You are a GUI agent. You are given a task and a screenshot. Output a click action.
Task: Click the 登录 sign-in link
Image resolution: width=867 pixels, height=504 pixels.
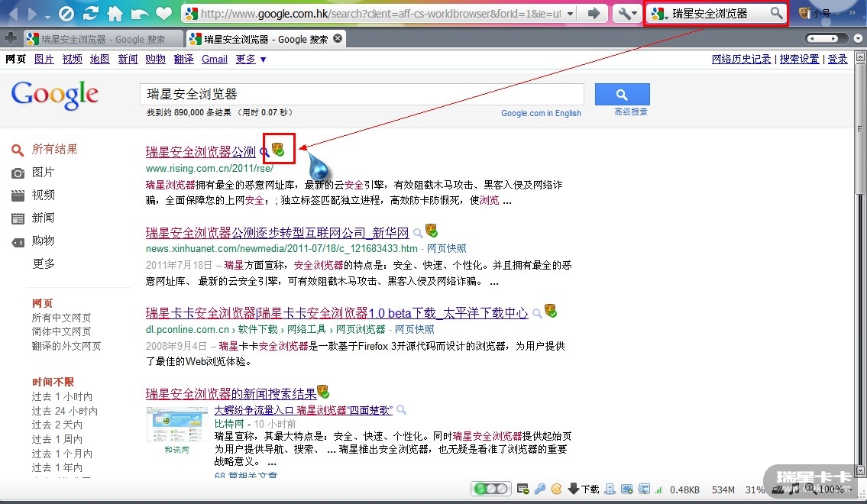837,59
